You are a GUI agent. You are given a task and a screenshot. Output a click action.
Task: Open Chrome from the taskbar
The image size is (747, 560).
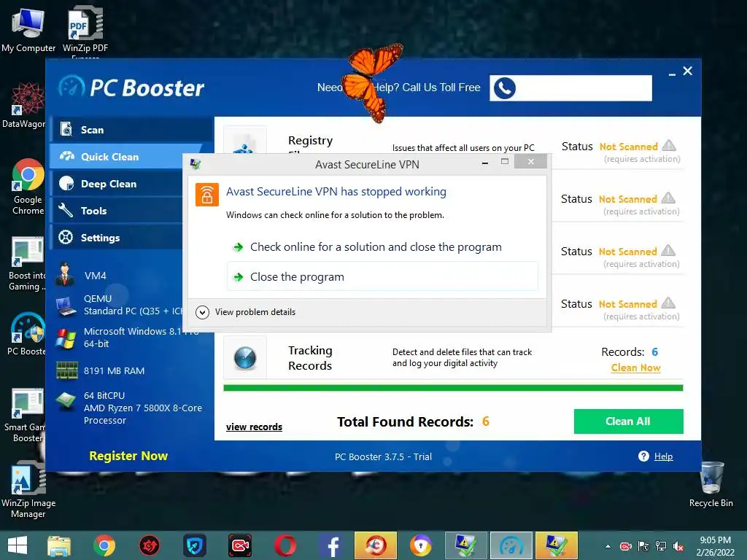point(104,545)
